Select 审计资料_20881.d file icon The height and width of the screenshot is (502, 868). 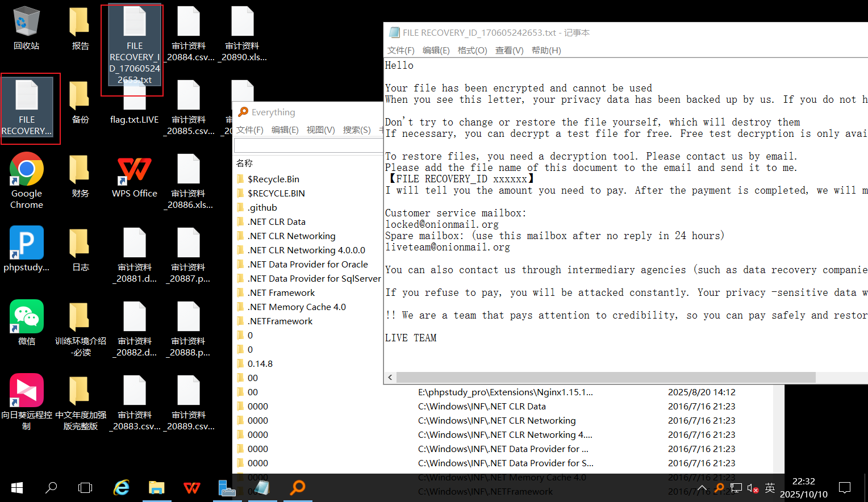click(135, 256)
